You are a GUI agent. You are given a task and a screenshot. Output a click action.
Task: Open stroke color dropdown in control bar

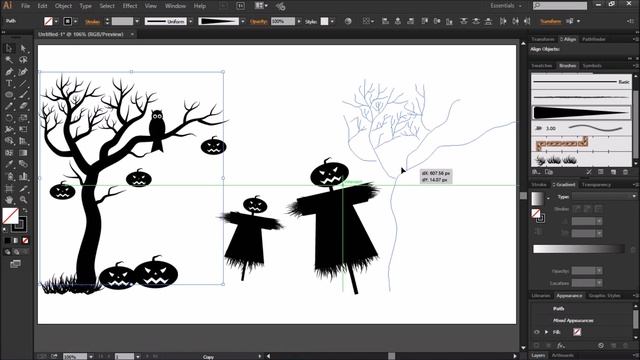point(76,21)
